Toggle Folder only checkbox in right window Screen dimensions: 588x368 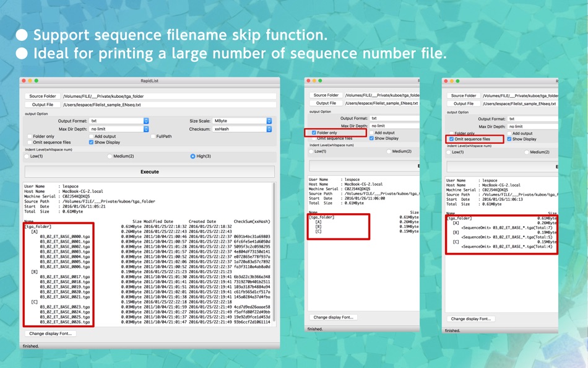tap(451, 133)
